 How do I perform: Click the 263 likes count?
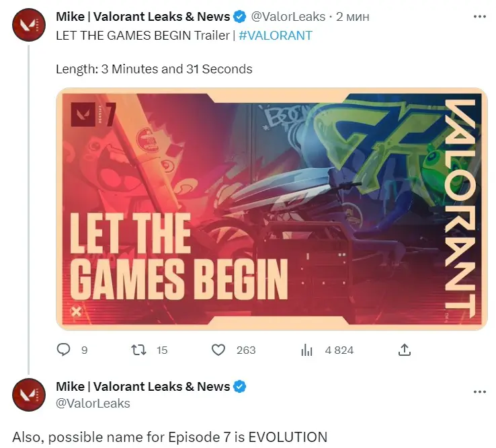(246, 350)
